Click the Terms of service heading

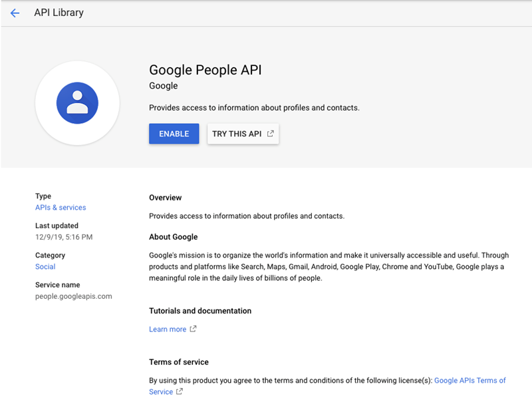point(178,362)
